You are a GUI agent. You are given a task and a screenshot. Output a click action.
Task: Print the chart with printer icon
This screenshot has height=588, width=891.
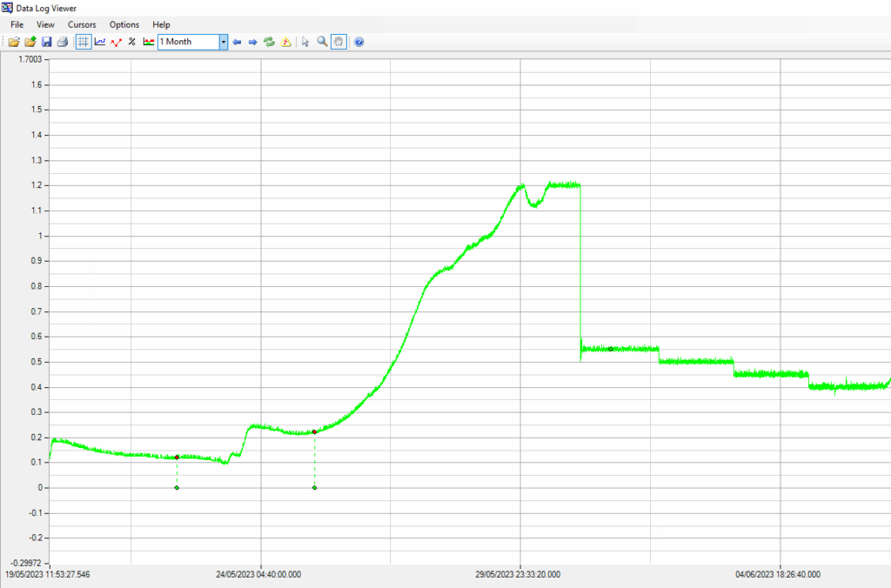pos(63,42)
